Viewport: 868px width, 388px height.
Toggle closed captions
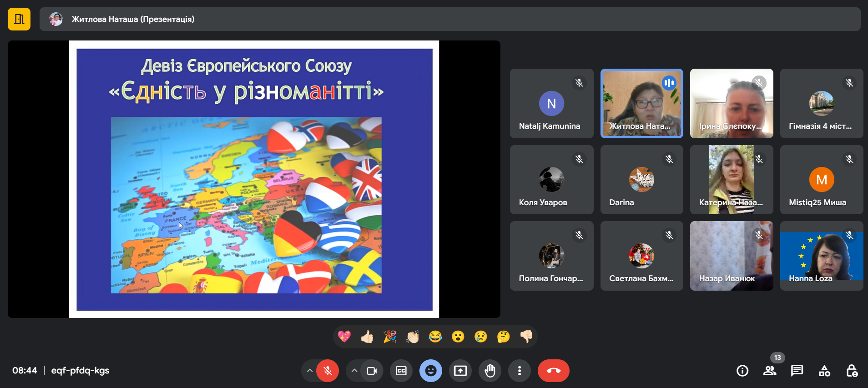[x=401, y=371]
